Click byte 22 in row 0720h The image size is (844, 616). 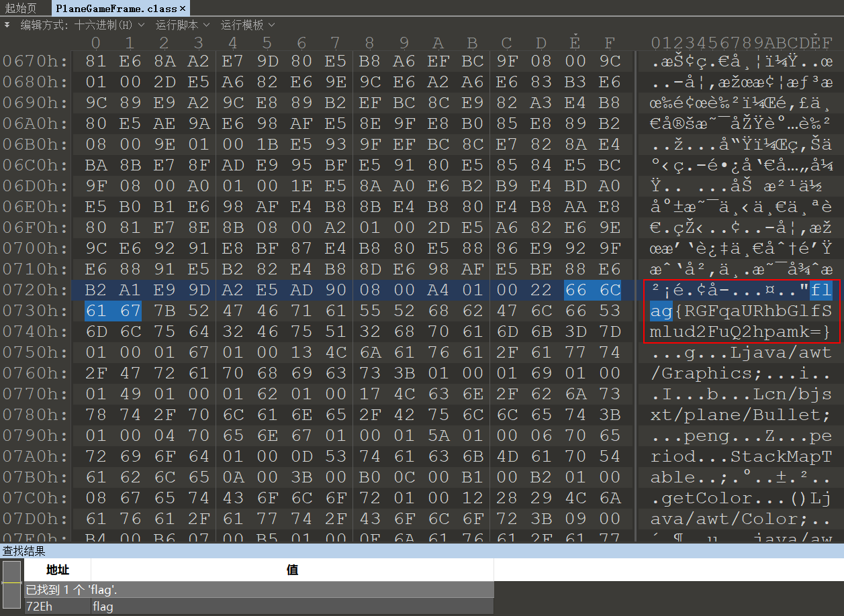click(541, 291)
